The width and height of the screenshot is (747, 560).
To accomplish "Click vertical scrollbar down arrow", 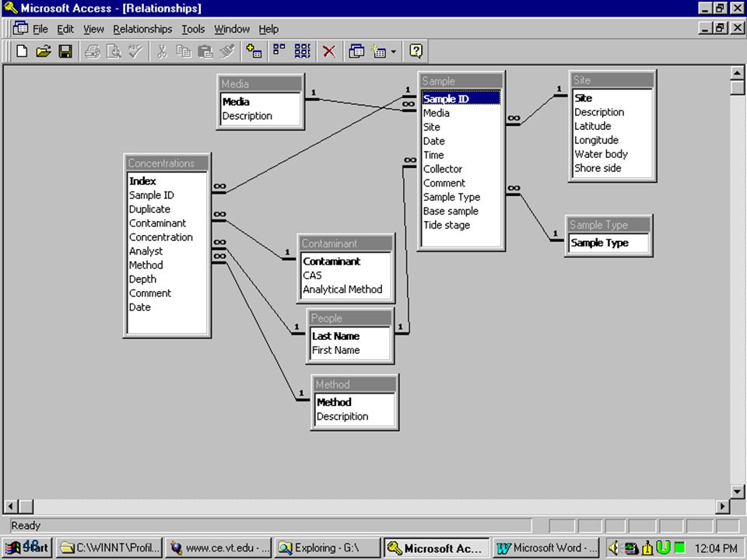I will coord(737,491).
